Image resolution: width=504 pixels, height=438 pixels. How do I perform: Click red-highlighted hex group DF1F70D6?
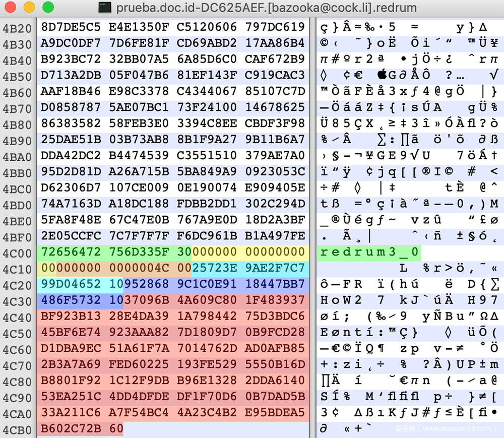207,397
